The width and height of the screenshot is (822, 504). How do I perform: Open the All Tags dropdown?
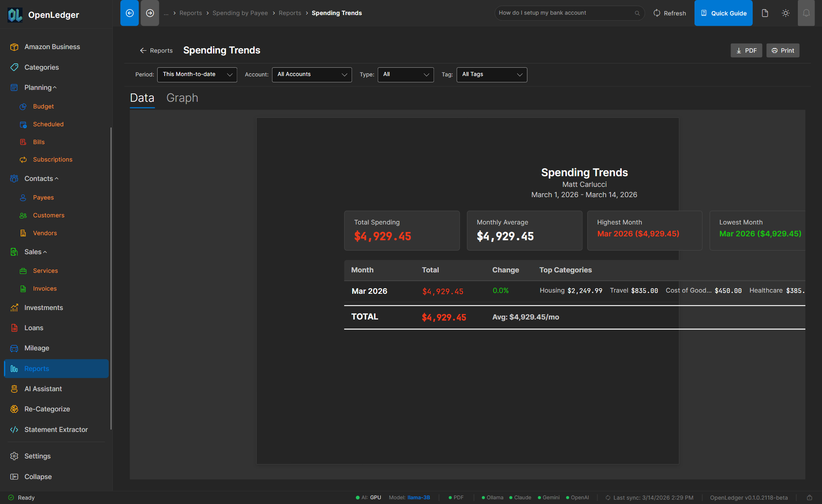tap(491, 74)
